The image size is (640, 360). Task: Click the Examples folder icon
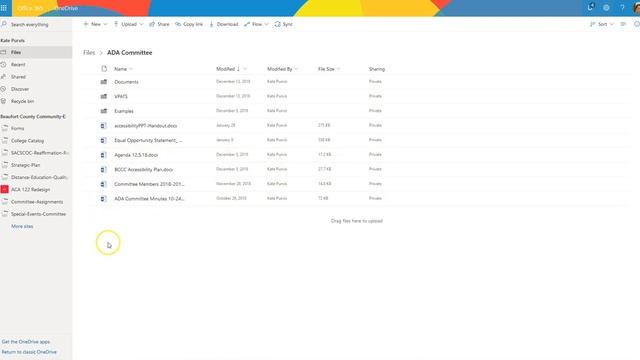click(x=104, y=111)
